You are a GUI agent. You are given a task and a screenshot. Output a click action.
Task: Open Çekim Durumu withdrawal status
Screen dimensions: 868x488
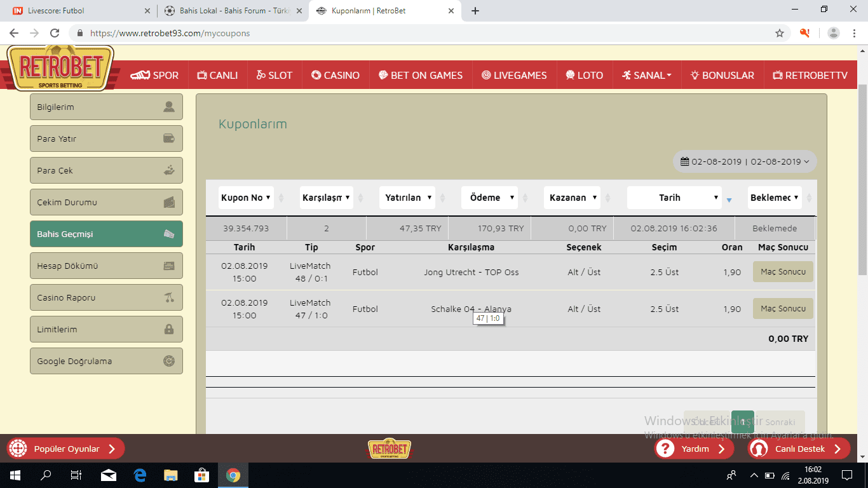(x=106, y=202)
